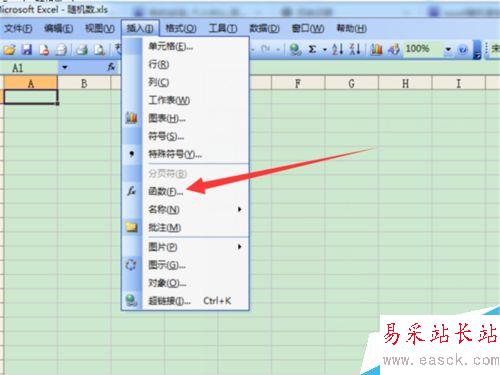This screenshot has height=375, width=500.
Task: Click the Print Preview toolbar icon
Action: [x=99, y=50]
